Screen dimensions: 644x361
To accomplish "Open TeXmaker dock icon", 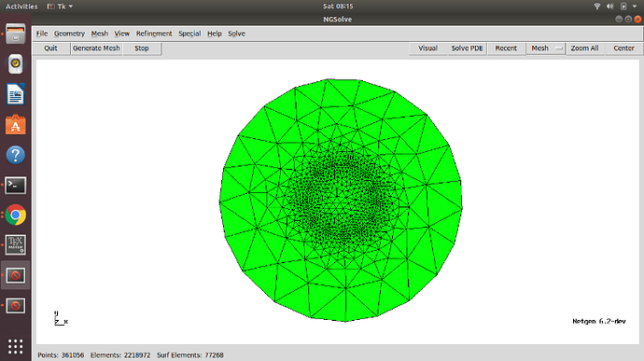I will point(16,244).
